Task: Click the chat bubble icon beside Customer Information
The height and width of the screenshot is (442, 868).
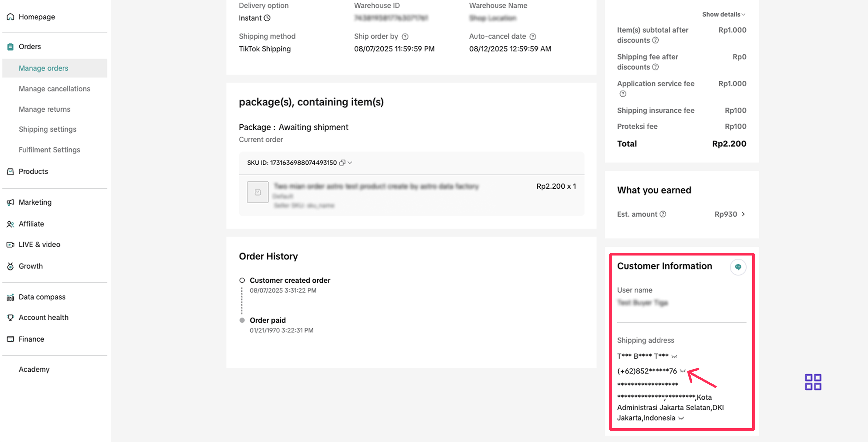Action: pos(738,267)
